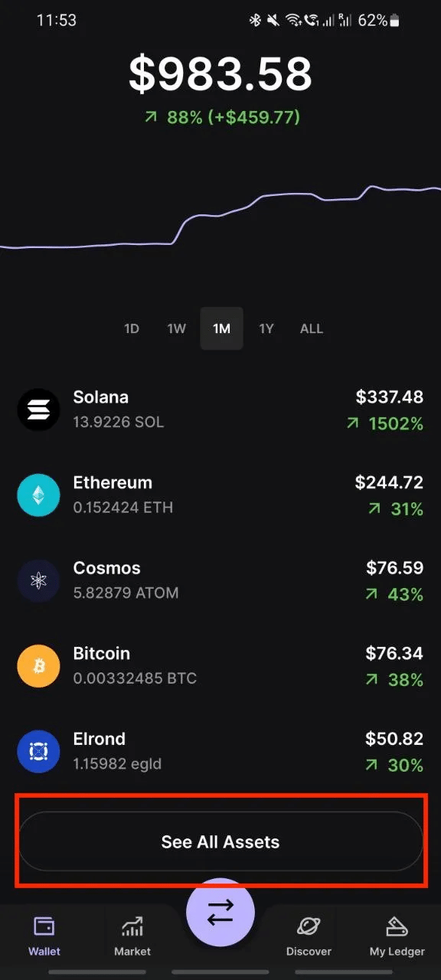The width and height of the screenshot is (441, 980).
Task: Tap the Ethereum logo icon
Action: click(38, 495)
